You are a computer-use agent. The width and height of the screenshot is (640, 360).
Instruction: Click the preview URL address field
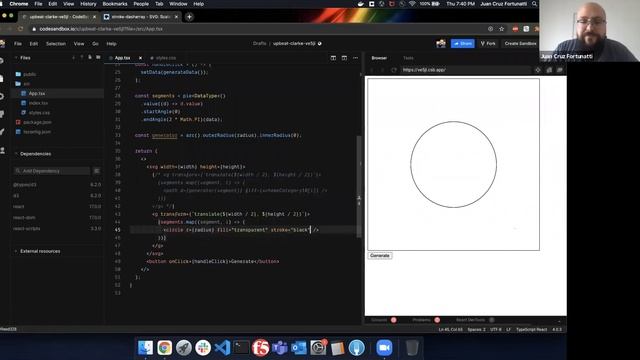[x=465, y=70]
